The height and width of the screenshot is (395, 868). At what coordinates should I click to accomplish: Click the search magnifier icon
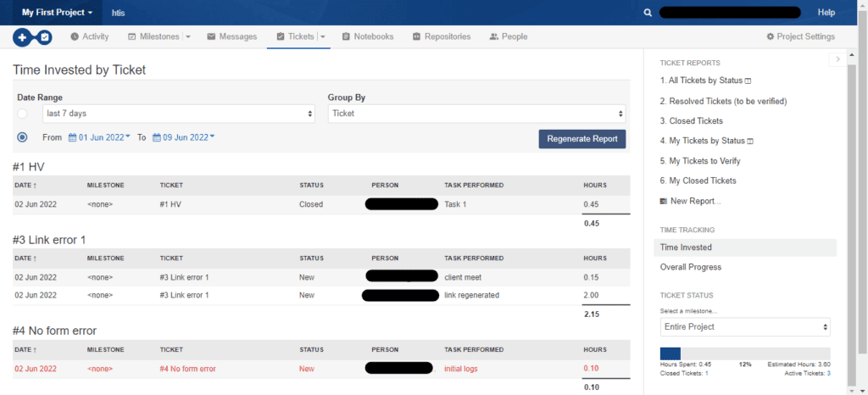(648, 13)
